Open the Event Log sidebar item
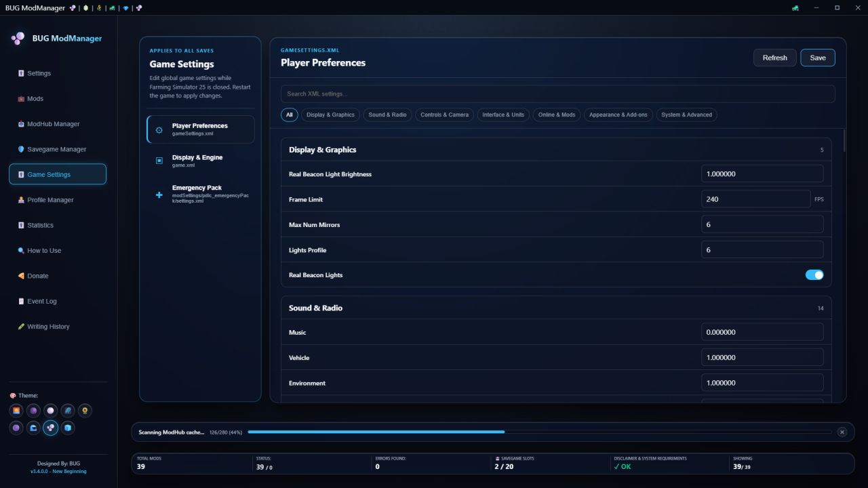868x488 pixels. click(x=58, y=301)
